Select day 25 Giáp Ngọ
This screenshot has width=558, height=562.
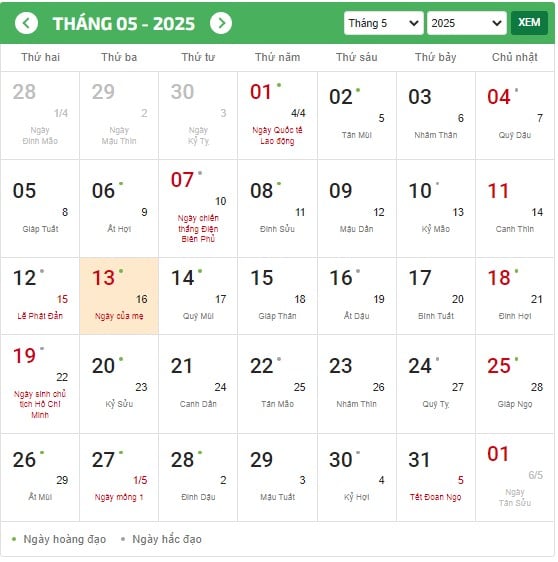(x=515, y=384)
